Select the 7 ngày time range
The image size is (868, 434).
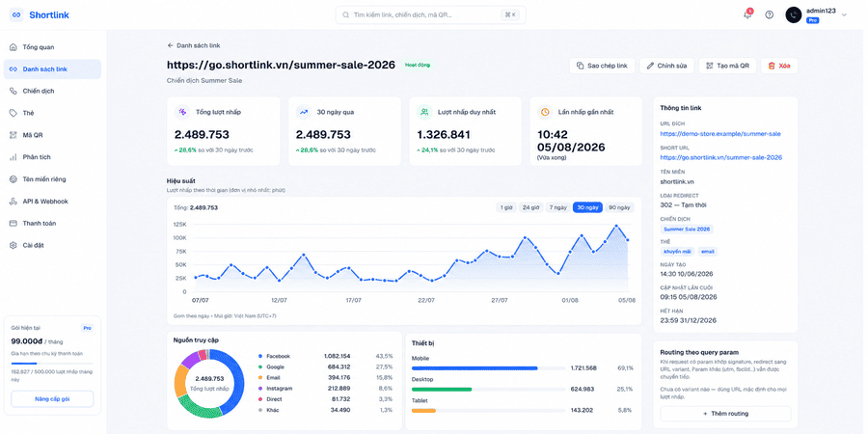click(x=558, y=207)
